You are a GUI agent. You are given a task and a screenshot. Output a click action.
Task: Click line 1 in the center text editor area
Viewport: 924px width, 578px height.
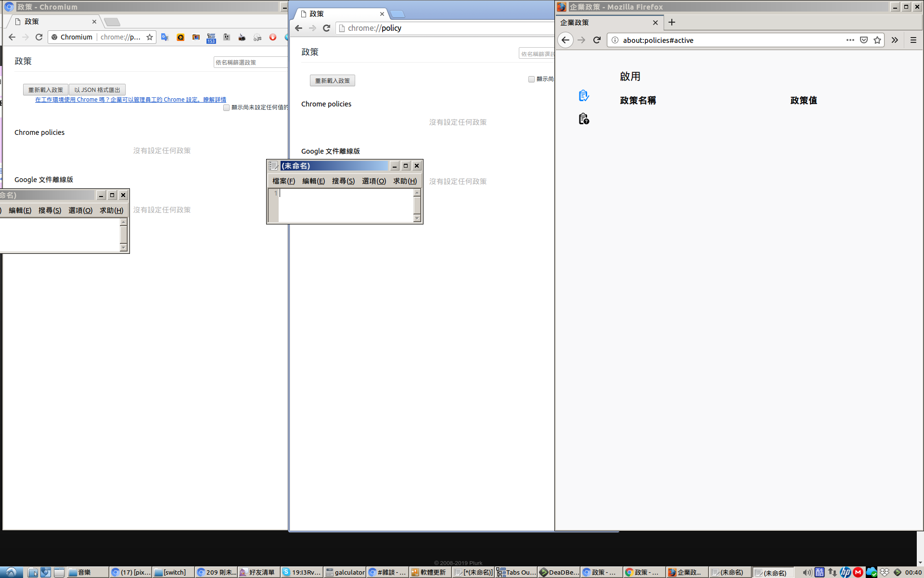346,193
